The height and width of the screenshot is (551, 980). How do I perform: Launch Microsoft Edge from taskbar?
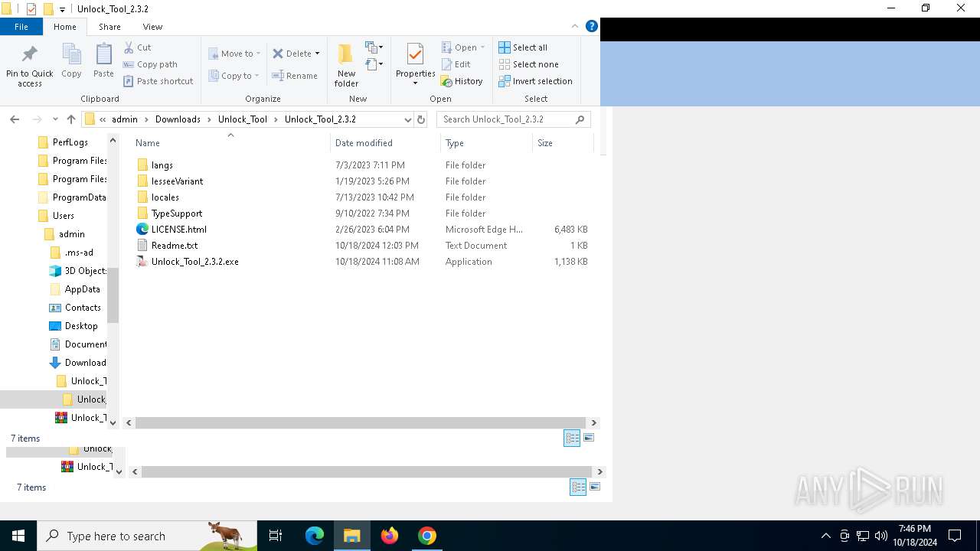tap(315, 536)
